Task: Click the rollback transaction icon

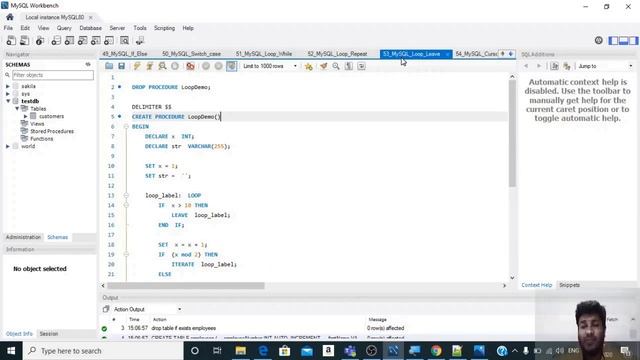Action: [218, 66]
